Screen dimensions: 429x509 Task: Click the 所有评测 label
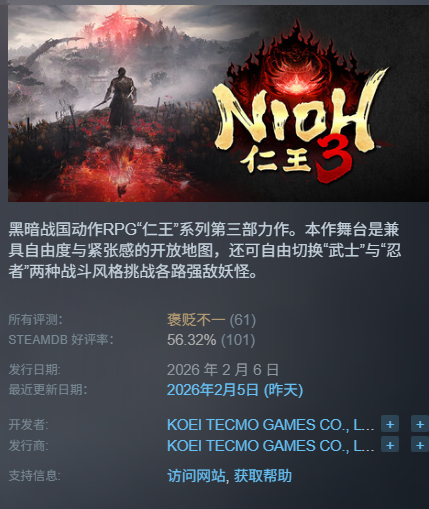click(35, 320)
